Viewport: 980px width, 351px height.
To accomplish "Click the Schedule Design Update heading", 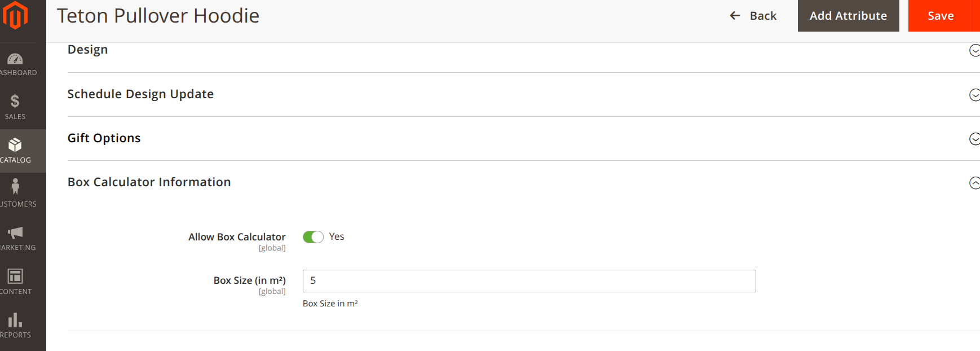I will pos(140,94).
